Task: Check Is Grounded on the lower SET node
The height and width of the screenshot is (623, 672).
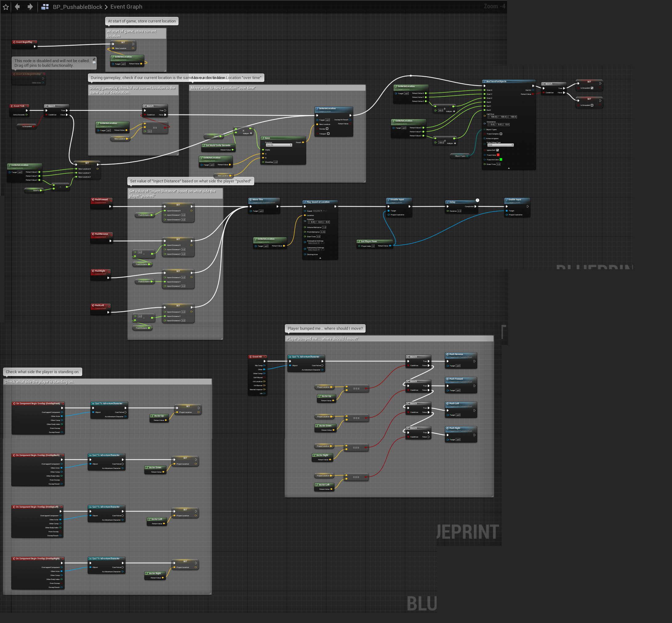Action: 592,105
